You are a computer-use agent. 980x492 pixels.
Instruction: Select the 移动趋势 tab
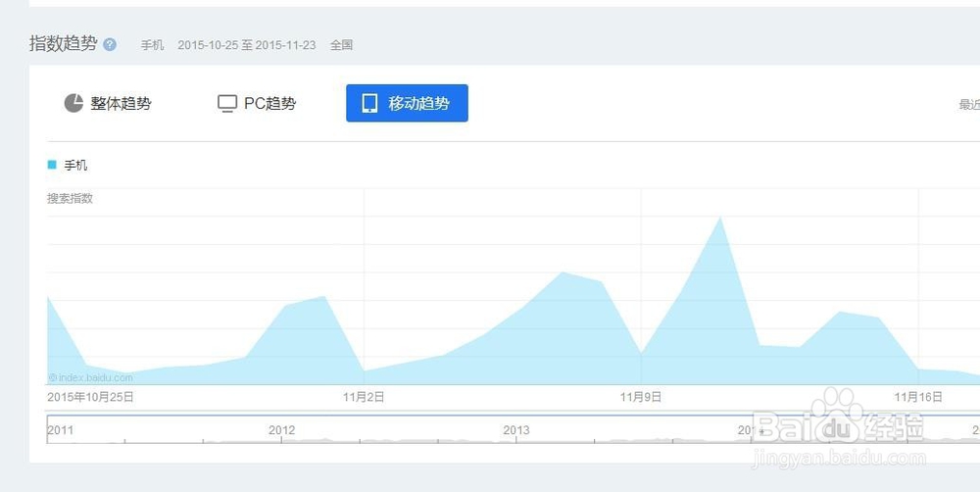(x=407, y=103)
